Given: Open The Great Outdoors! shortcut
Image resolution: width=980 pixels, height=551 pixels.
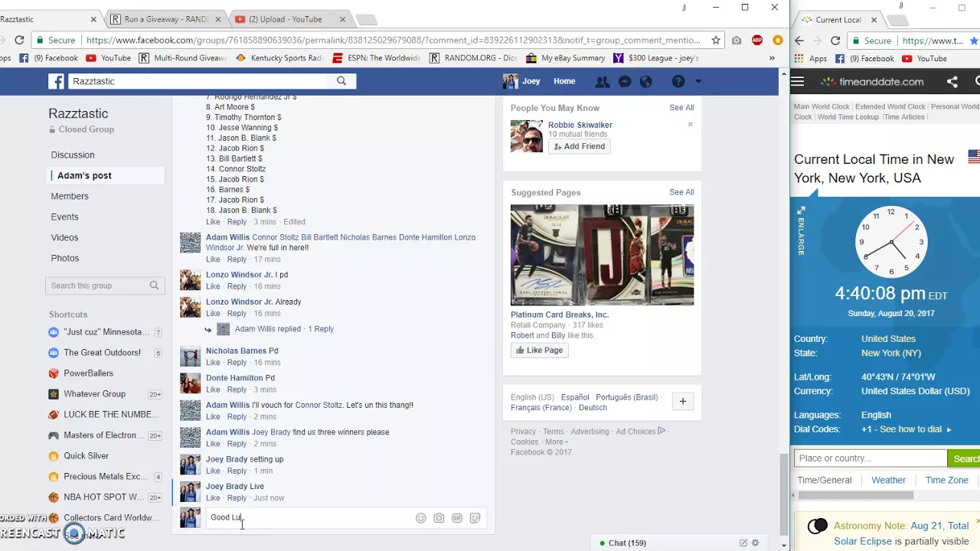Looking at the screenshot, I should [102, 353].
